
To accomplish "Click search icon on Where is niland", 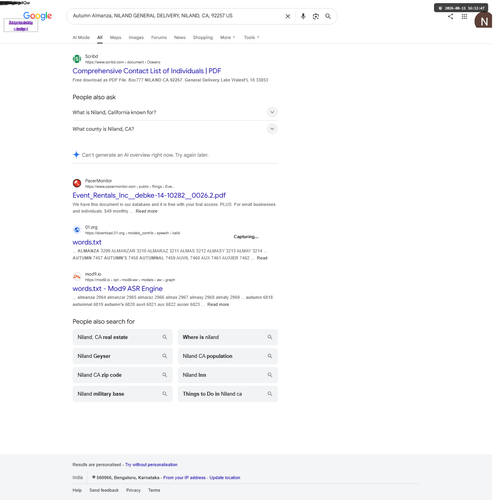I will [270, 337].
